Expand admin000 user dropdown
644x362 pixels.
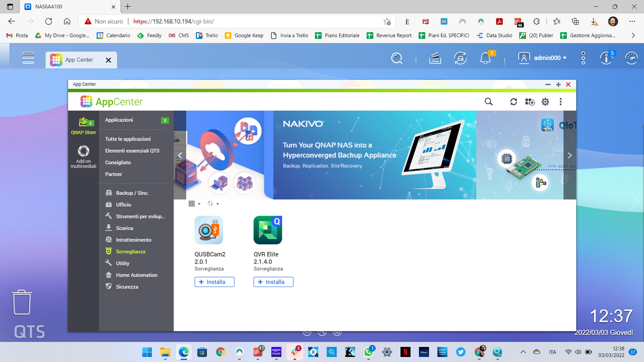click(x=550, y=58)
